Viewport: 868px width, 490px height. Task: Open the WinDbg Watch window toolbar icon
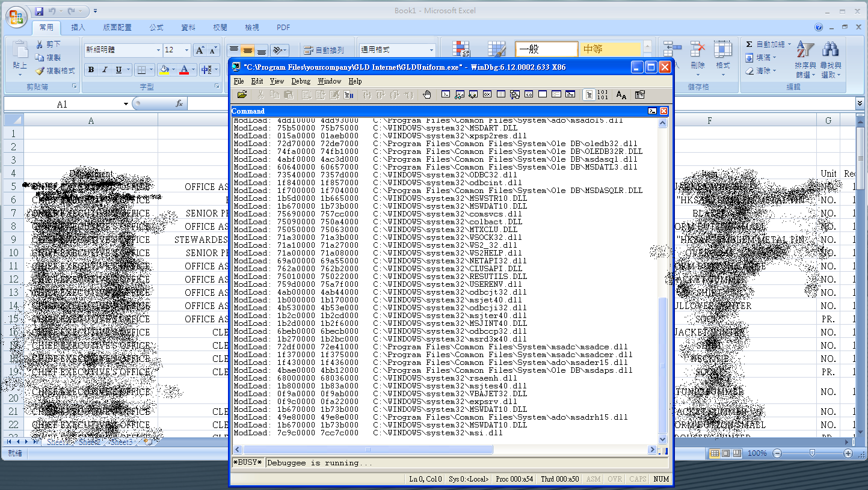pyautogui.click(x=460, y=94)
